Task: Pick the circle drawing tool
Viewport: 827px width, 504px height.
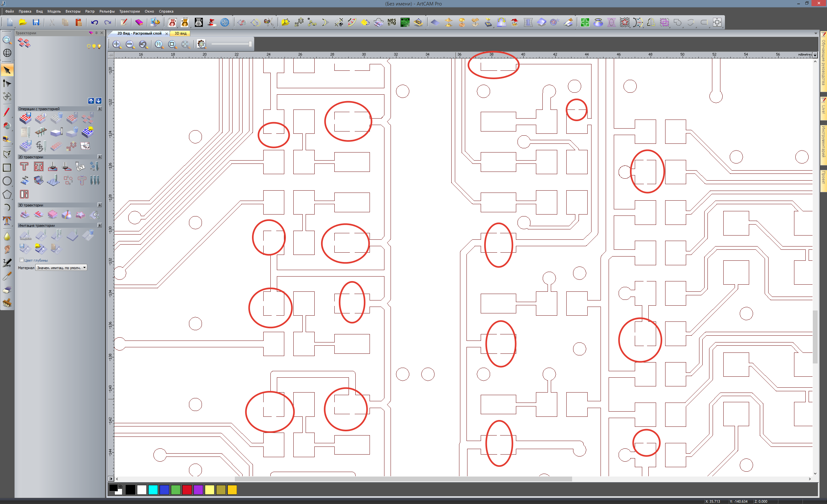Action: 7,181
